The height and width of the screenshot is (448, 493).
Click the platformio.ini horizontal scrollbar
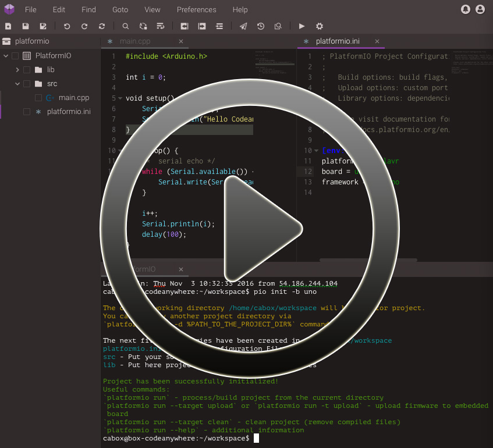click(x=368, y=260)
